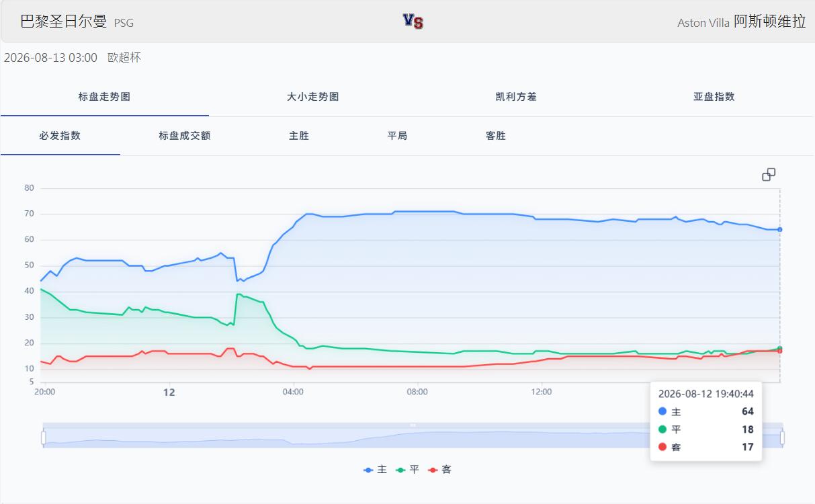Click the Aston Villa English name
The height and width of the screenshot is (504, 815).
click(x=703, y=23)
